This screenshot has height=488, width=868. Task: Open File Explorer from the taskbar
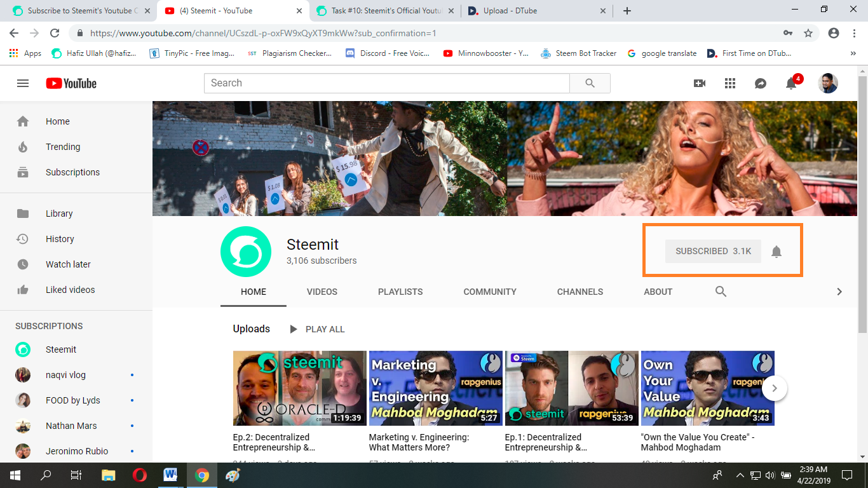coord(109,475)
